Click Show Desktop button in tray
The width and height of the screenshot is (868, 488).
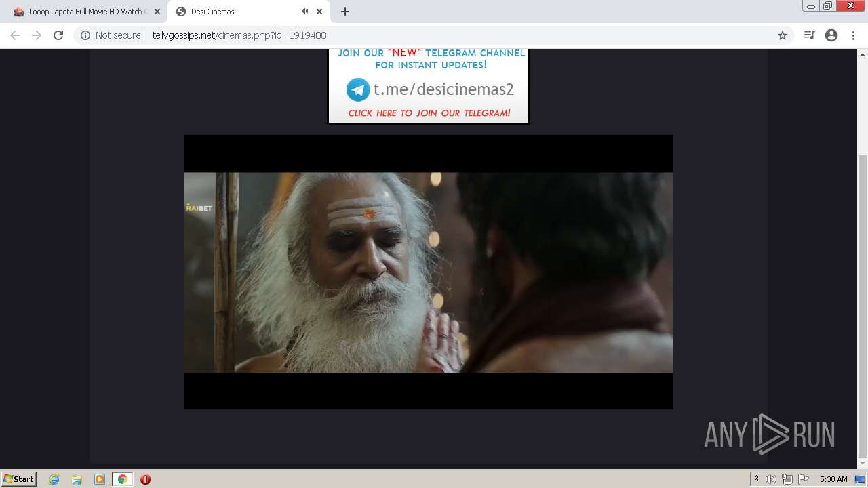point(861,479)
